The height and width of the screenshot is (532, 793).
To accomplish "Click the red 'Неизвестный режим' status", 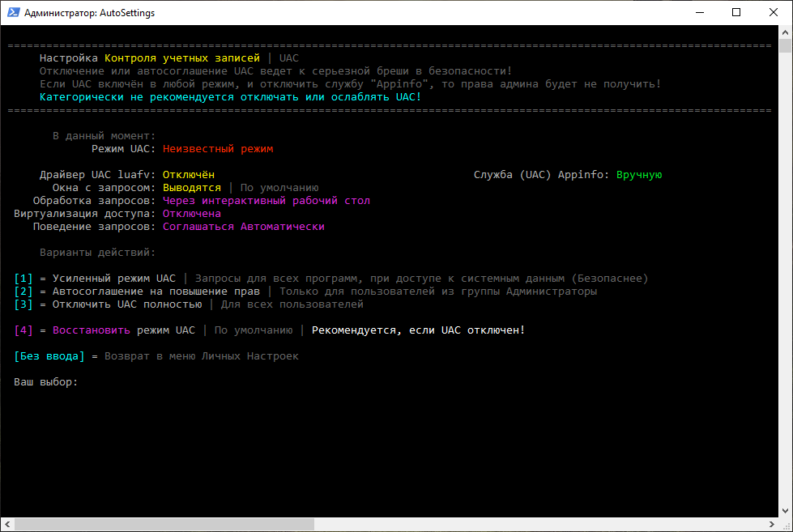I will (x=218, y=149).
